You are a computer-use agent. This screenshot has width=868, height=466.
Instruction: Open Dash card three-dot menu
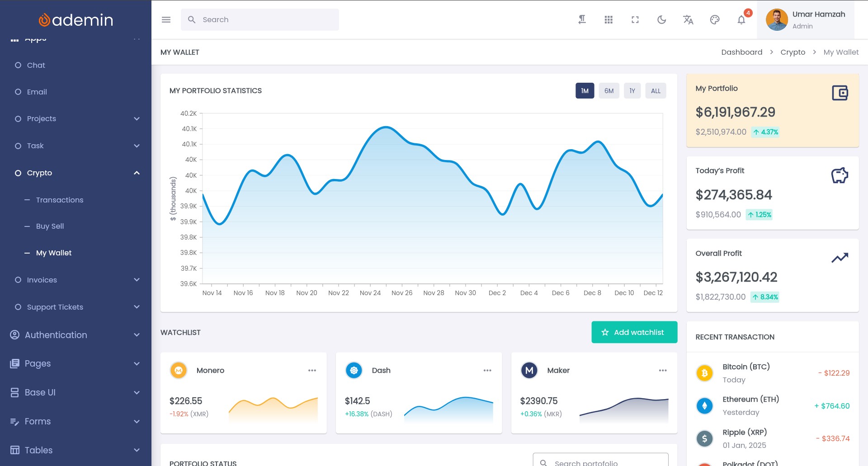(487, 370)
